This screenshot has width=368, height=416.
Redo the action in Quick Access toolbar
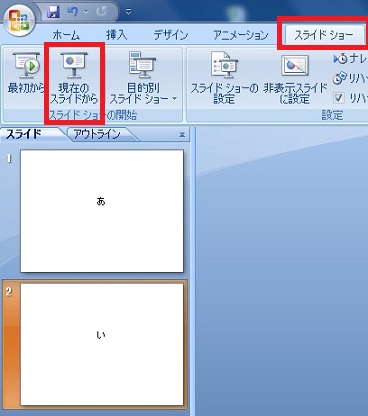click(101, 12)
